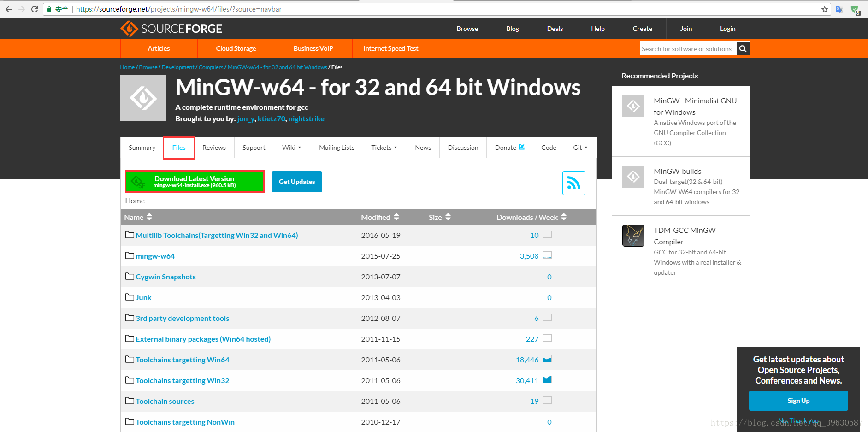Open Internet Speed Test nav link

(x=391, y=48)
